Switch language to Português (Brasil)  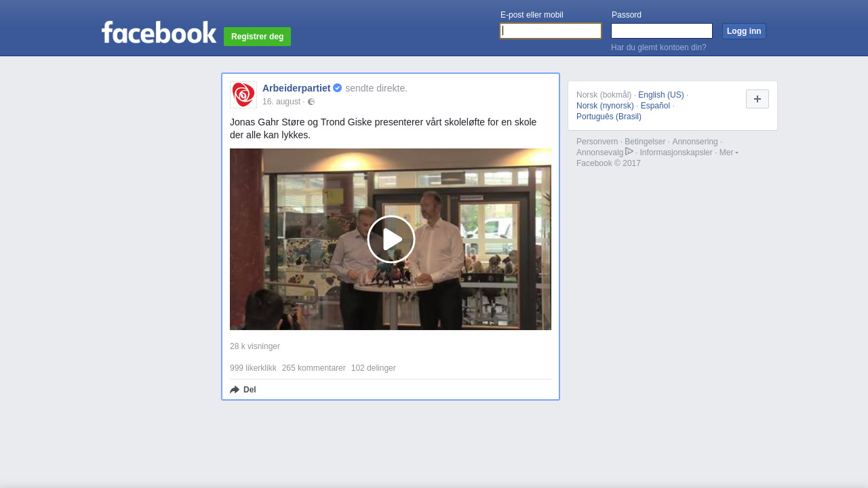tap(609, 117)
